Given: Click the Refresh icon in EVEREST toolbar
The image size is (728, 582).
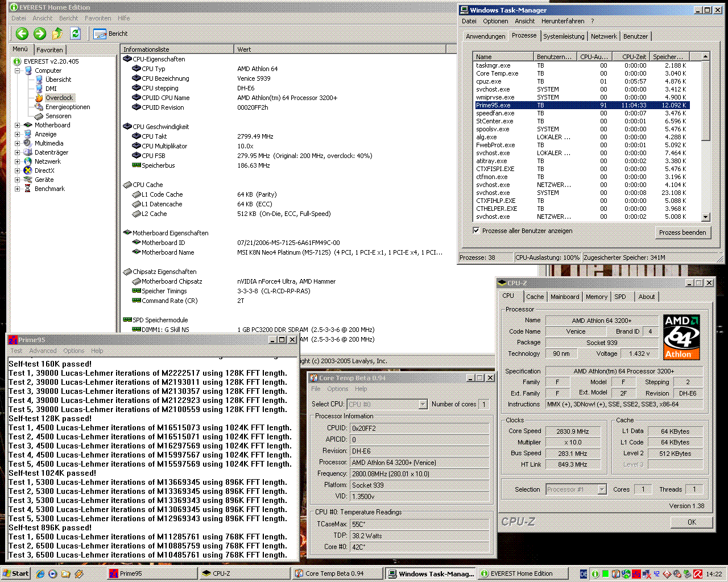Looking at the screenshot, I should tap(75, 34).
